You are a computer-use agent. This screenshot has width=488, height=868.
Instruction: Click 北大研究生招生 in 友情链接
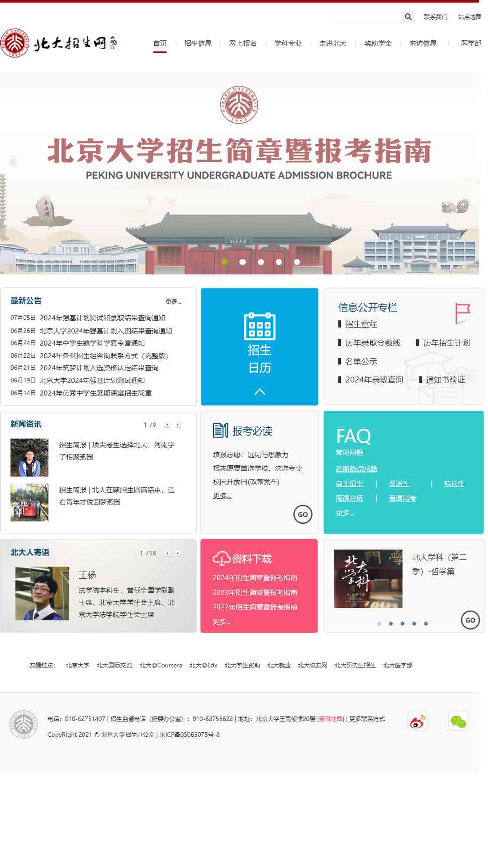(355, 665)
